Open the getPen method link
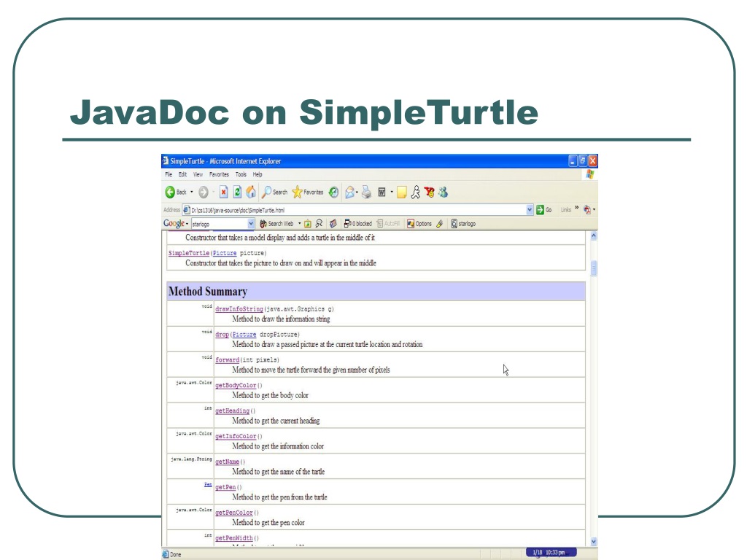This screenshot has width=747, height=560. [225, 487]
